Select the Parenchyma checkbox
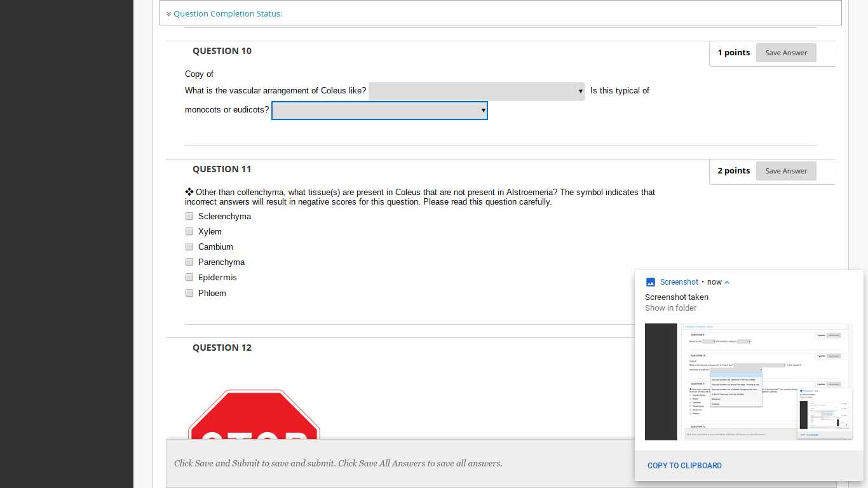868x488 pixels. coord(189,262)
